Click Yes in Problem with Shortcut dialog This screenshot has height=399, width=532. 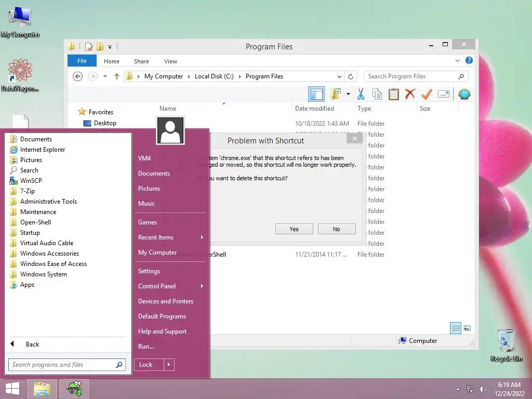(x=294, y=229)
